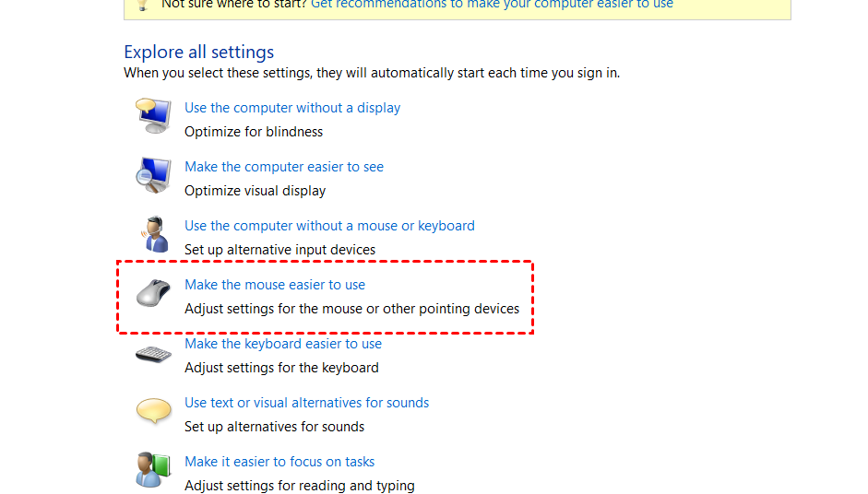The image size is (868, 494).
Task: Click Set up alternatives for sounds text
Action: (274, 427)
